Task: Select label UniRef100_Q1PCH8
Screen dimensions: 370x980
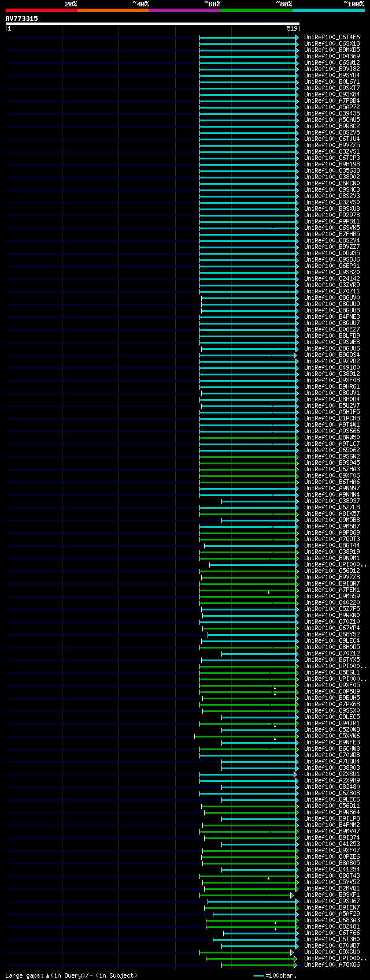Action: (332, 418)
